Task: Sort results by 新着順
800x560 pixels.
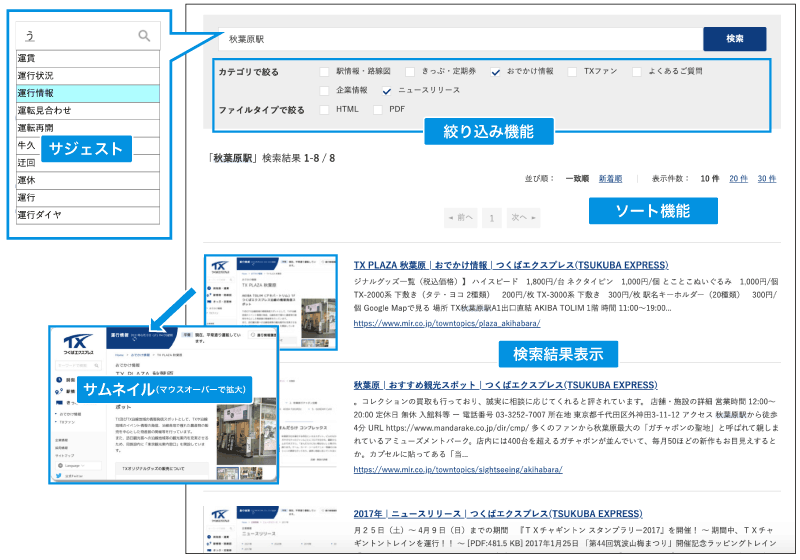Action: coord(610,179)
